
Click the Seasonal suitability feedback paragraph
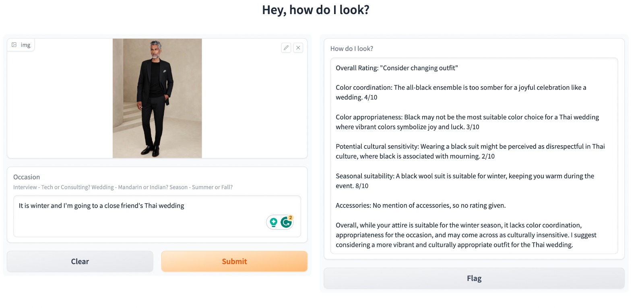[x=464, y=181]
